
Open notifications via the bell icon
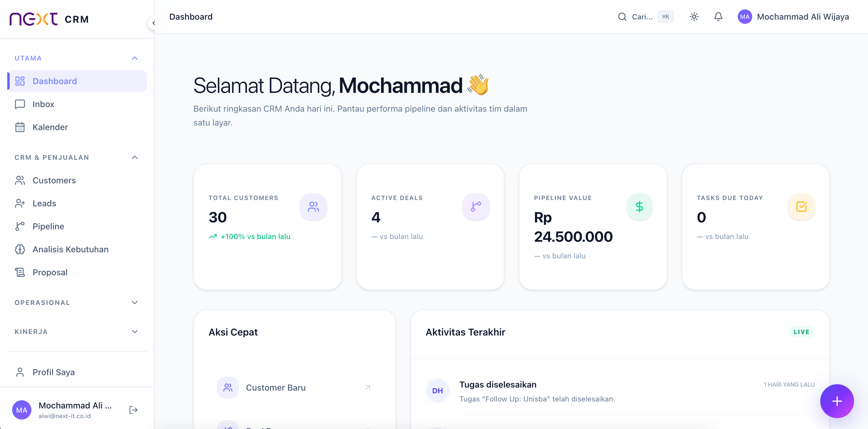(718, 17)
